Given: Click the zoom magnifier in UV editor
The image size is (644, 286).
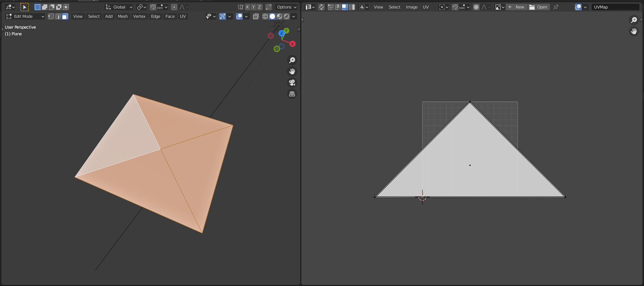Looking at the screenshot, I should 634,20.
